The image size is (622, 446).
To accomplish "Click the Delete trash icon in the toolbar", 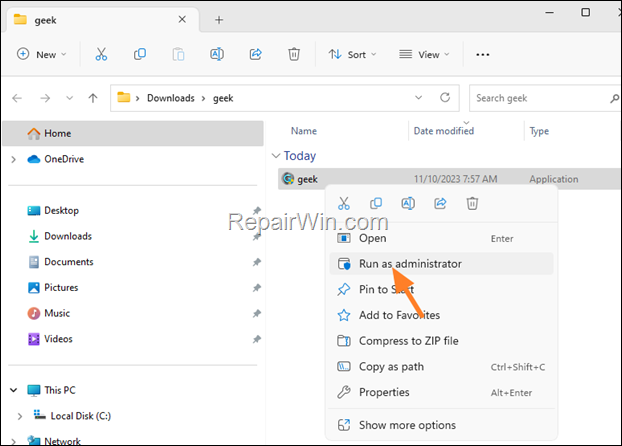I will (x=294, y=54).
